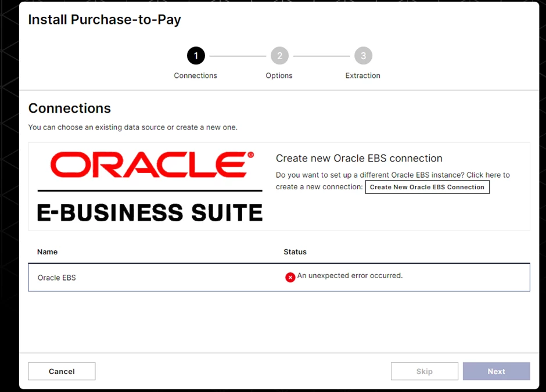
Task: Click the Oracle E-Business Suite logo
Action: (x=150, y=186)
